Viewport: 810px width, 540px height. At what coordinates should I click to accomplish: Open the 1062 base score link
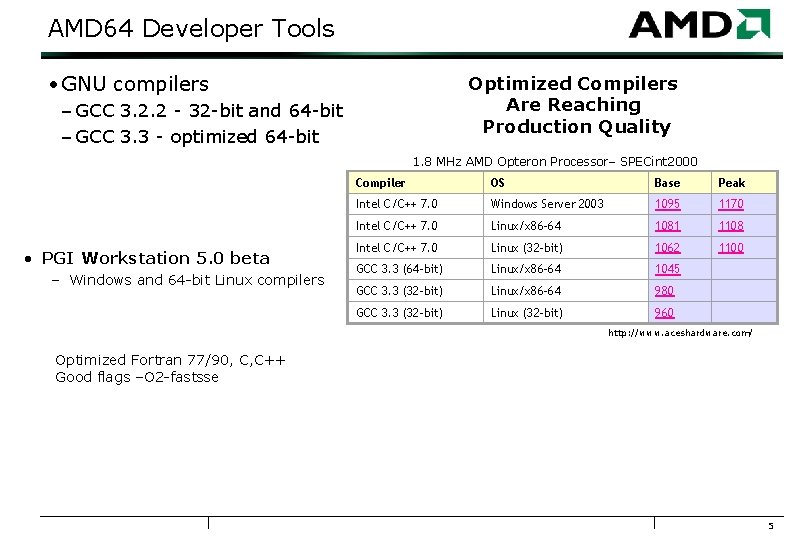tap(667, 248)
